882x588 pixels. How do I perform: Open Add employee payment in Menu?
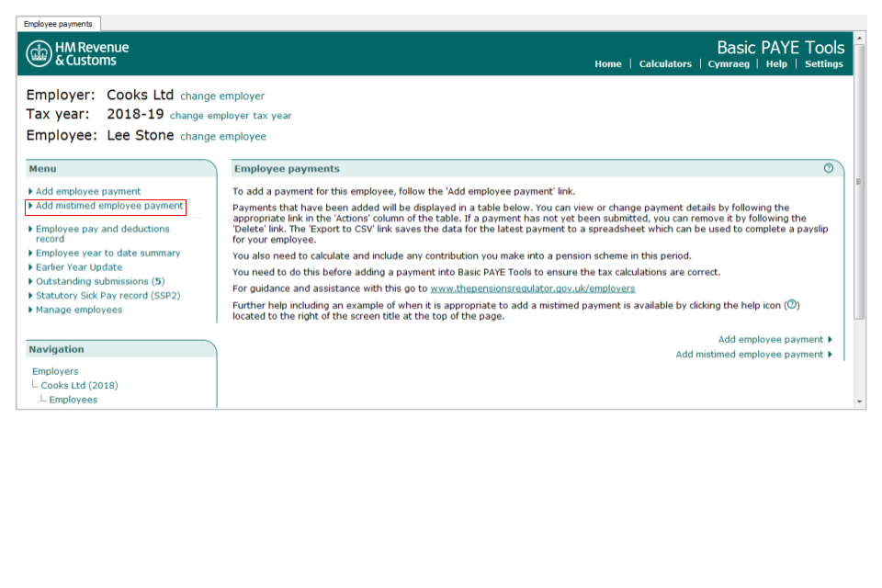tap(88, 191)
